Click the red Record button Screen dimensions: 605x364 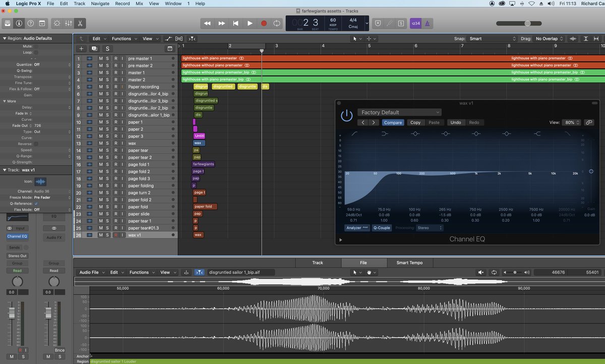click(264, 23)
